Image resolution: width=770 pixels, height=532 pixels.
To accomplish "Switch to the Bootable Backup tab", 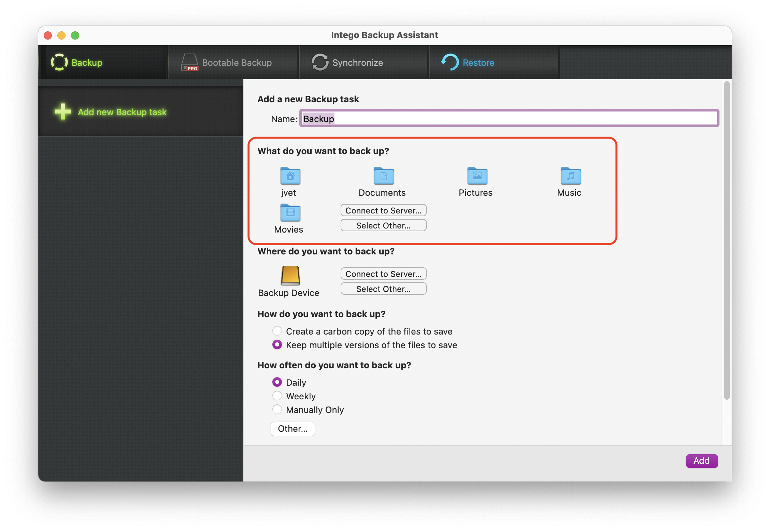I will (234, 62).
